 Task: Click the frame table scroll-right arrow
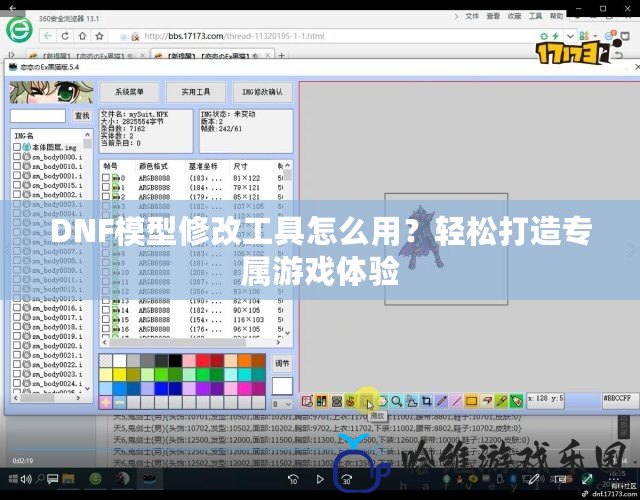pos(279,342)
